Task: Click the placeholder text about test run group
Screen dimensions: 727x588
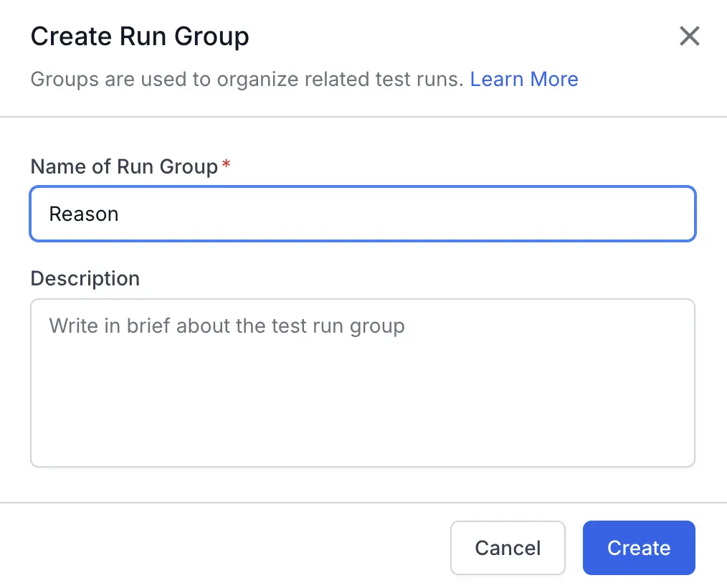Action: pos(227,326)
